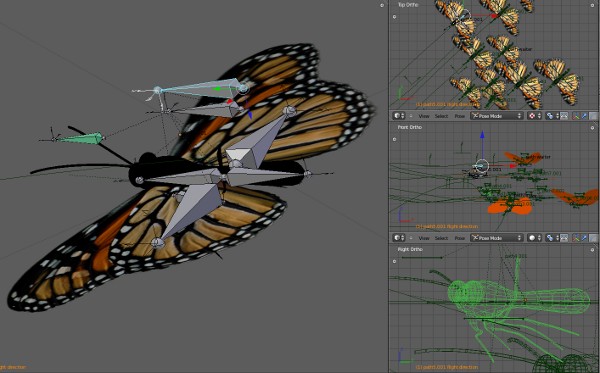Open textured viewport shading selector under Top Ortho
This screenshot has height=373, width=600.
534,116
